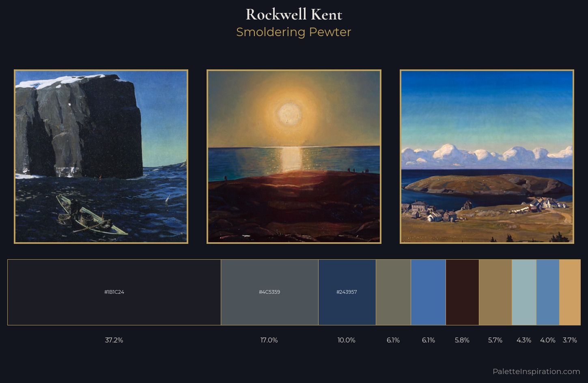Image resolution: width=588 pixels, height=383 pixels.
Task: Click the Rockwell Kent title
Action: click(294, 15)
